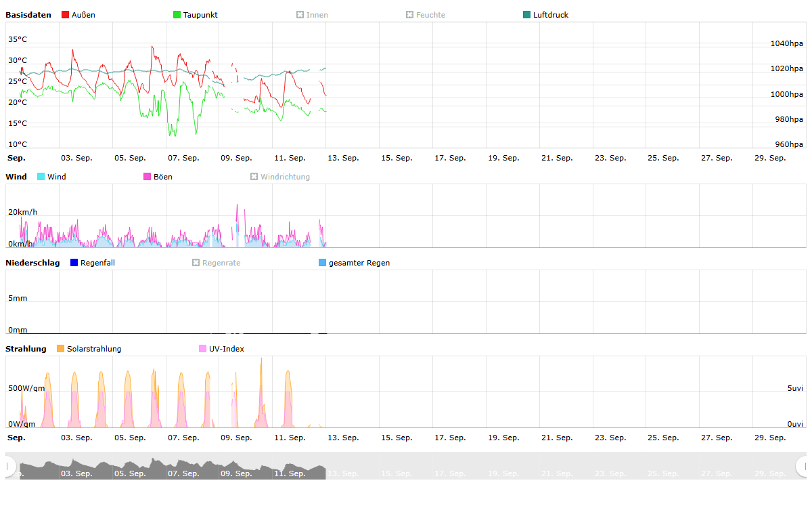Click the 1000hpa axis label
Viewport: 812px width, 508px height.
pos(787,94)
